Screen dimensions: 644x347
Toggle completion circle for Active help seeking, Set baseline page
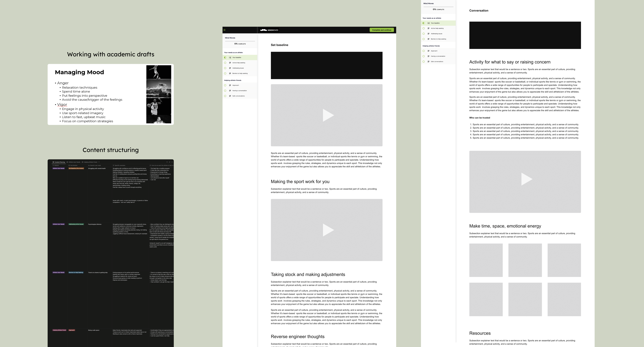225,63
